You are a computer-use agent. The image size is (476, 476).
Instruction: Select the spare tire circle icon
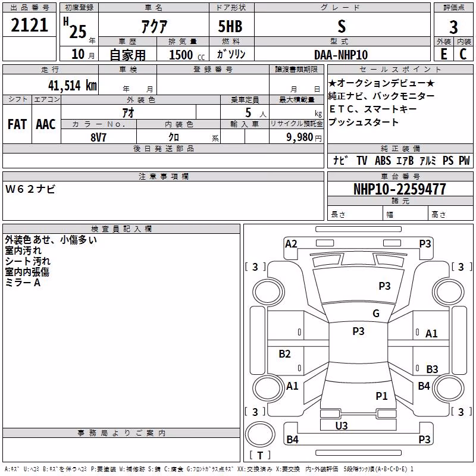tap(260, 434)
